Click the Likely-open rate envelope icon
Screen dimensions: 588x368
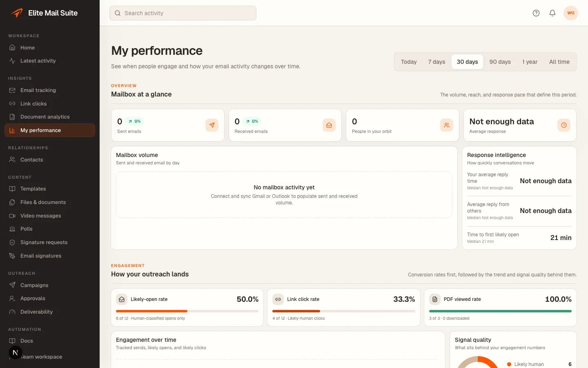tap(122, 299)
